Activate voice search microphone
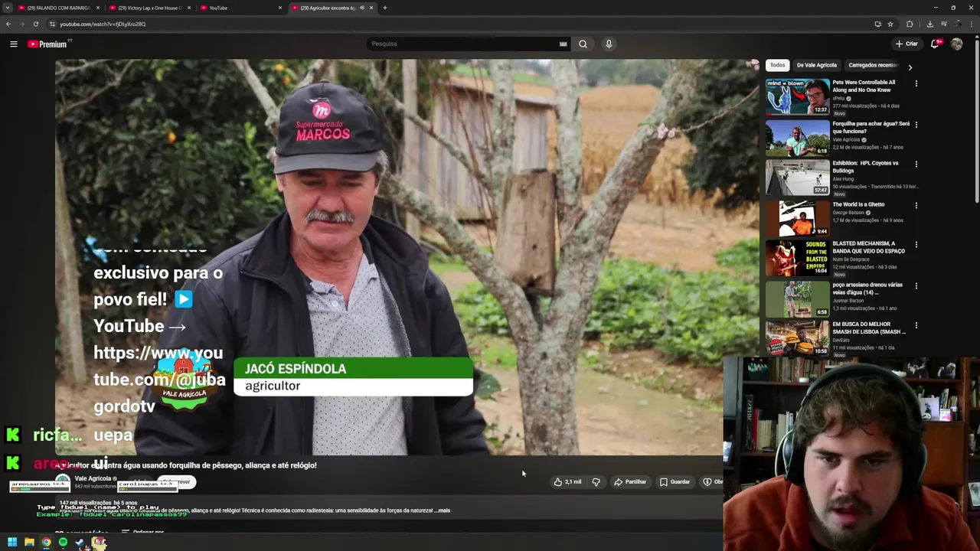 pyautogui.click(x=609, y=44)
